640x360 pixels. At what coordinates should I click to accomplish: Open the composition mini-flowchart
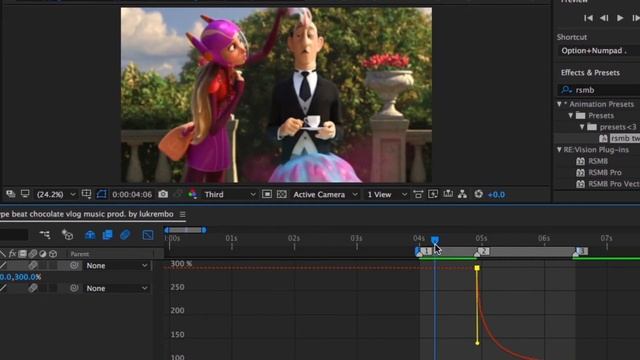(x=45, y=235)
